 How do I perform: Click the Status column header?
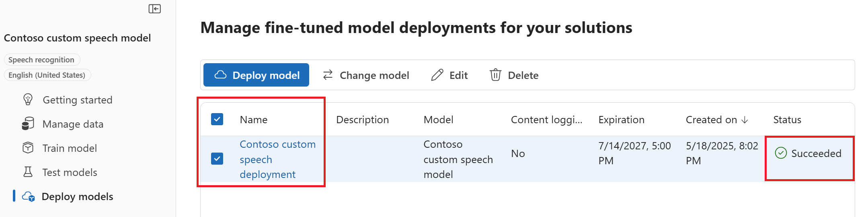tap(787, 120)
